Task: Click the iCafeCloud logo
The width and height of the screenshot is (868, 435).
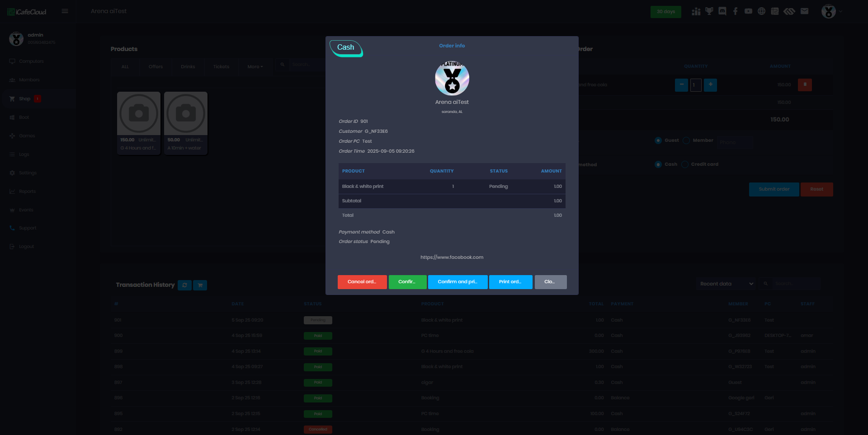Action: click(x=27, y=12)
